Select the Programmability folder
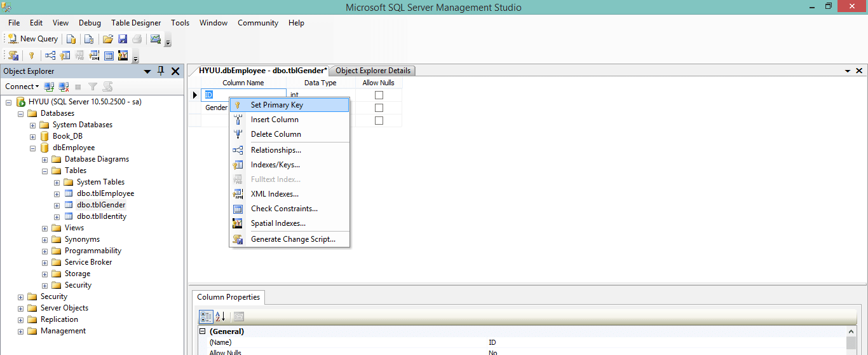 93,251
